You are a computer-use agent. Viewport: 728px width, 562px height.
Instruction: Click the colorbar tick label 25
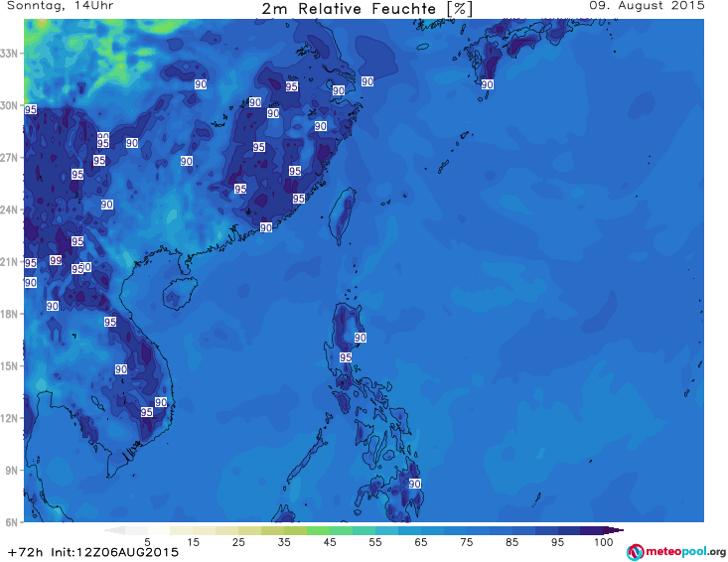pyautogui.click(x=238, y=542)
